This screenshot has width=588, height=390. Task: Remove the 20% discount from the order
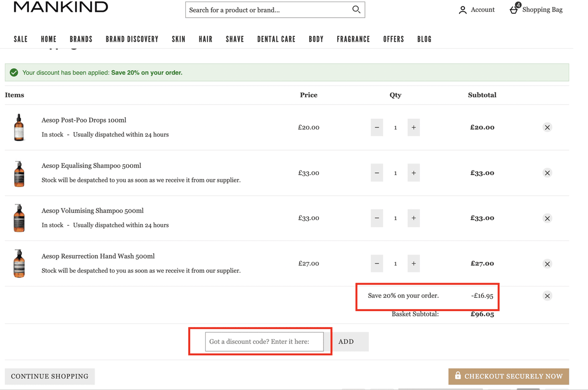547,296
